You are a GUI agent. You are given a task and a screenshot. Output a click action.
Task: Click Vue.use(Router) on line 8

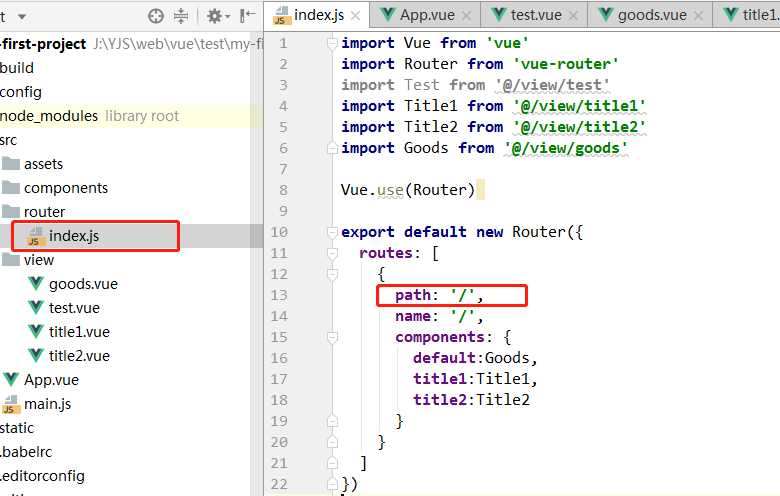point(408,190)
